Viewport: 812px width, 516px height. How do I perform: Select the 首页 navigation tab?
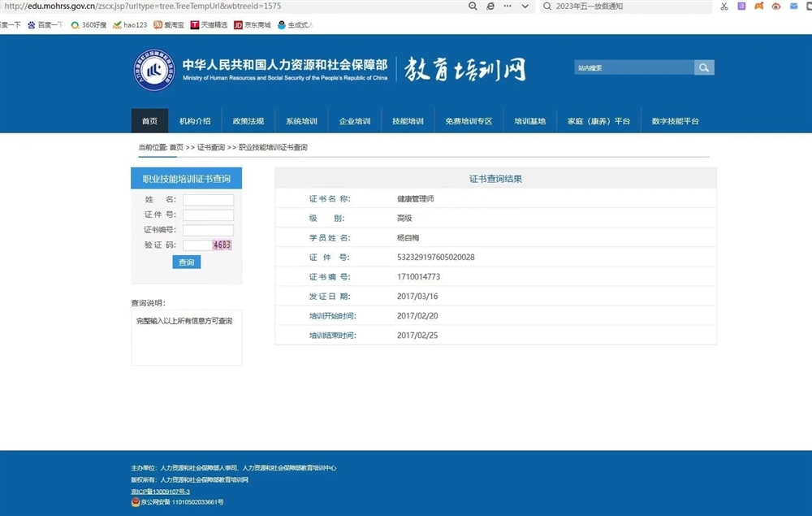point(149,121)
